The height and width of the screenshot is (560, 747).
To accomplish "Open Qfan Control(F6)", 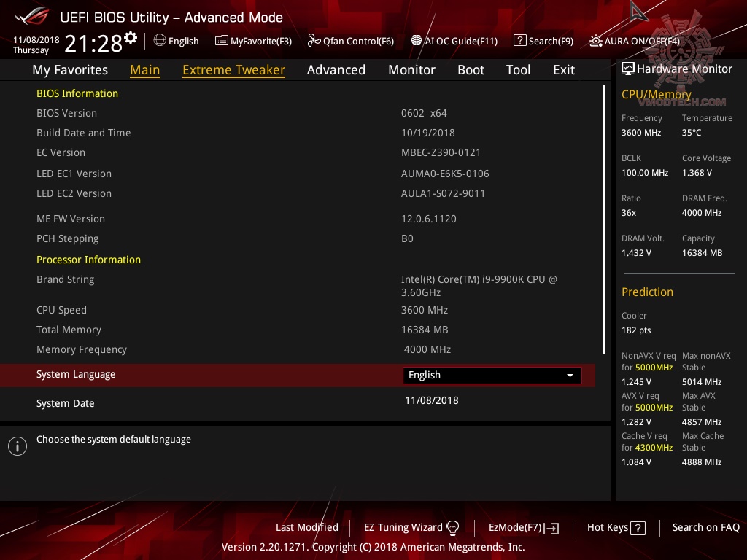I will point(351,41).
